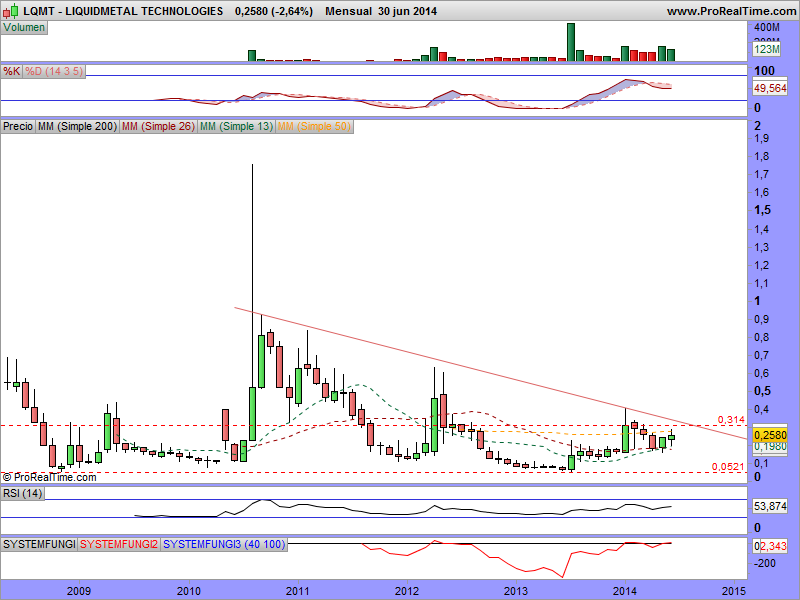Screen dimensions: 800x600
Task: Open the RSI (14) indicator label
Action: 22,493
